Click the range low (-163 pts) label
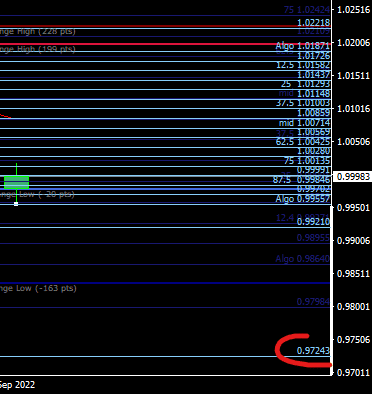Image resolution: width=372 pixels, height=394 pixels. (38, 288)
